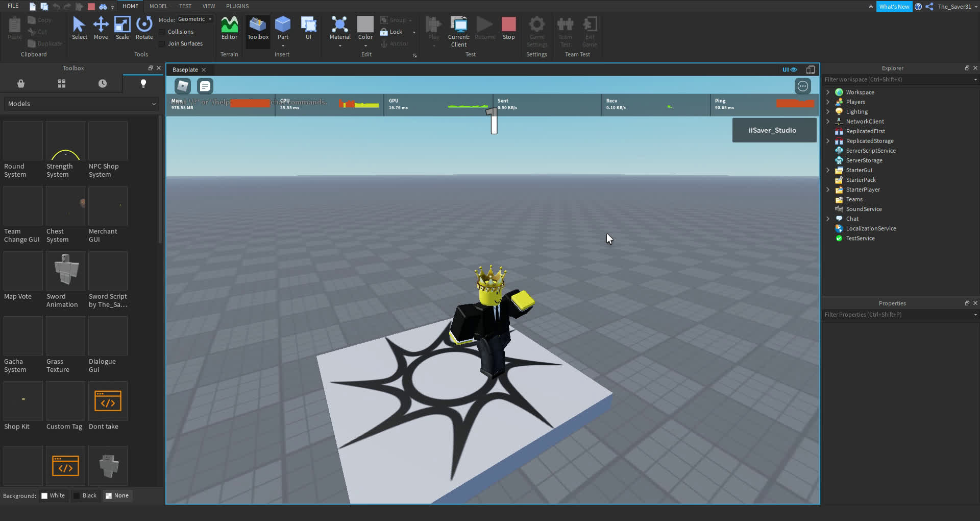Enable Join Surfaces

pyautogui.click(x=162, y=43)
